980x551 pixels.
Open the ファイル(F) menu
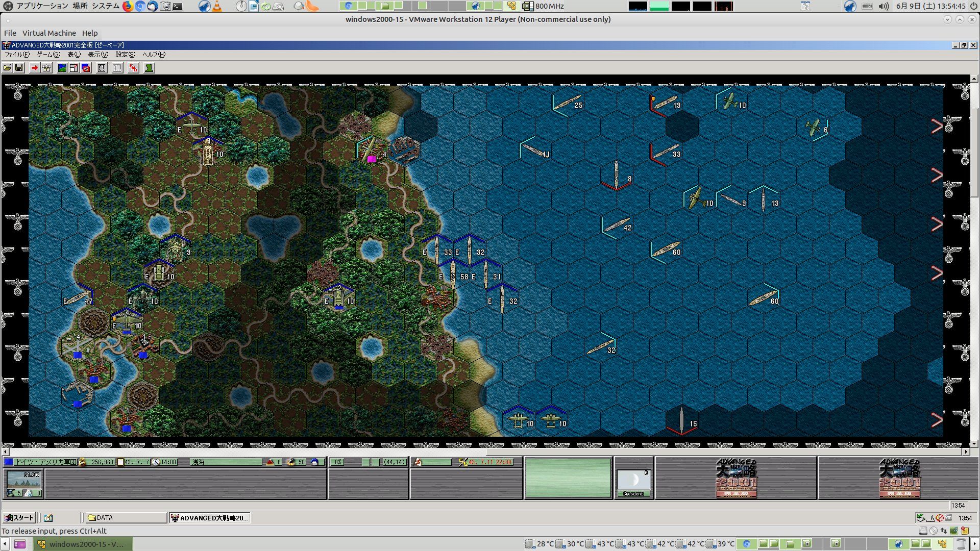17,55
